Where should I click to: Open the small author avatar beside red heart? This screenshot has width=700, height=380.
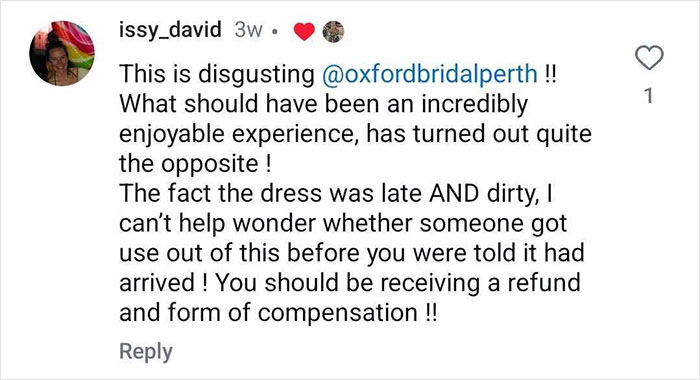333,32
